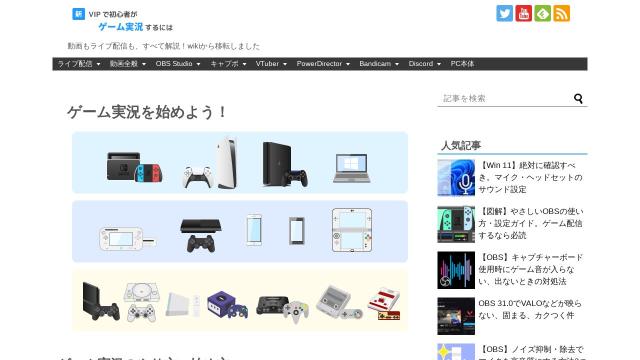Expand the OBS Studio dropdown menu
Viewport: 640px width, 360px height.
click(178, 64)
